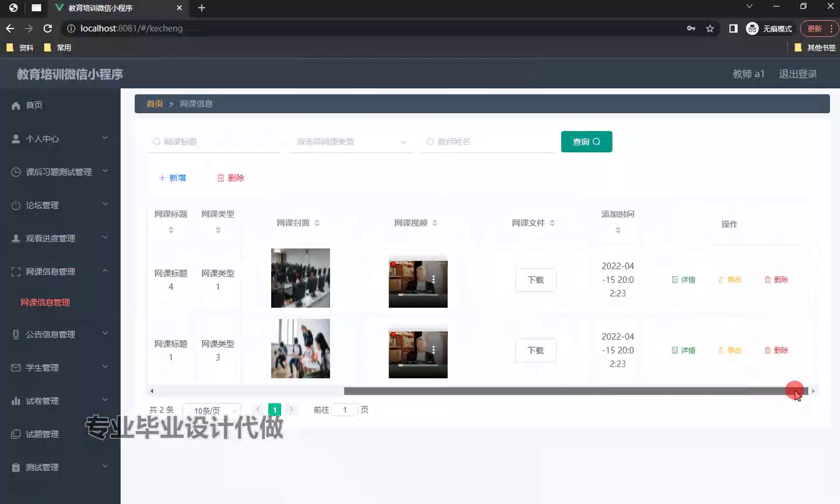Click 修改 for 网课标题4 row

(x=730, y=280)
